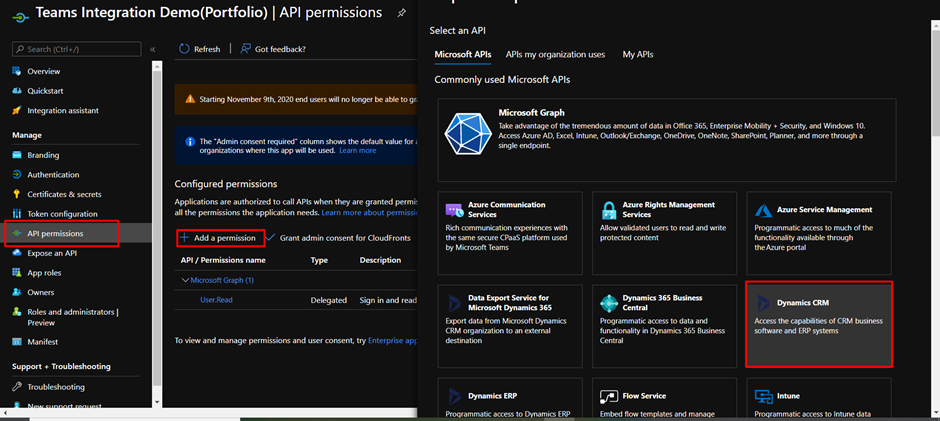Click the Delegated type cell
940x421 pixels.
329,300
